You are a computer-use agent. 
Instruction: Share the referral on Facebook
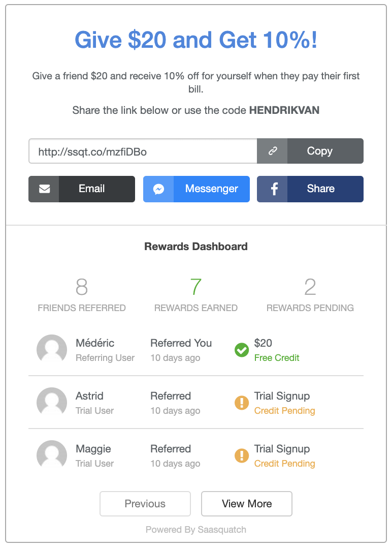click(320, 189)
